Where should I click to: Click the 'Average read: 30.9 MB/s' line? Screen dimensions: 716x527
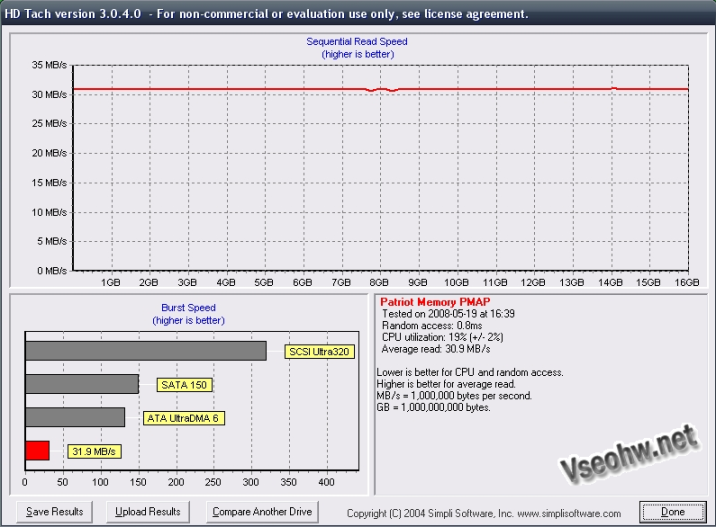[436, 349]
